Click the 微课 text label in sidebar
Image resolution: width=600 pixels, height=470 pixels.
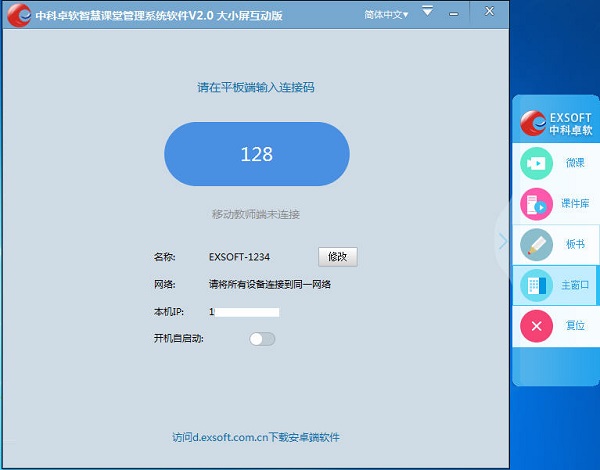575,163
